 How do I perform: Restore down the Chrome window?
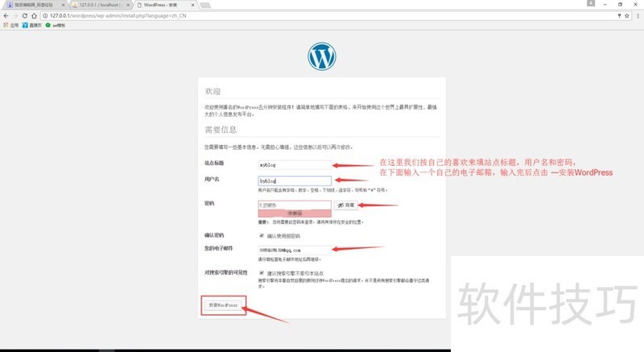coord(620,4)
